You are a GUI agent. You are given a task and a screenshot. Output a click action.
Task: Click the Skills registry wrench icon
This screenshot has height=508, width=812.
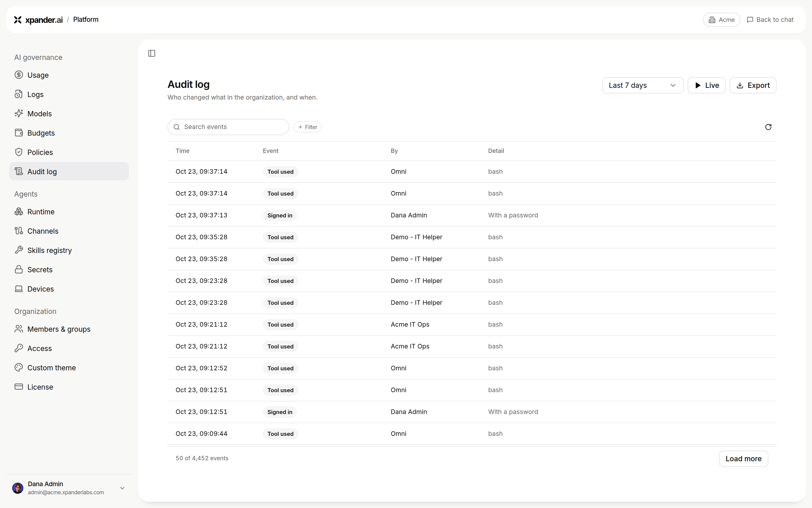(x=19, y=250)
